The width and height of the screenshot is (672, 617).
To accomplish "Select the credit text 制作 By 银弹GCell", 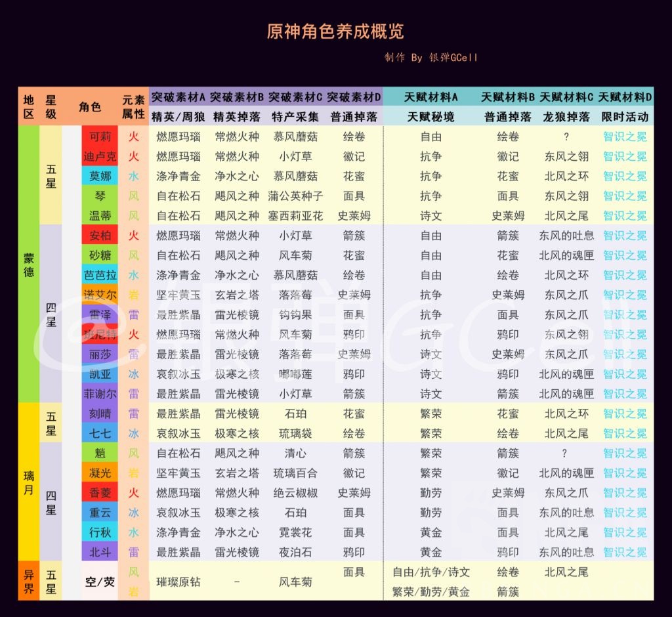I will [430, 58].
